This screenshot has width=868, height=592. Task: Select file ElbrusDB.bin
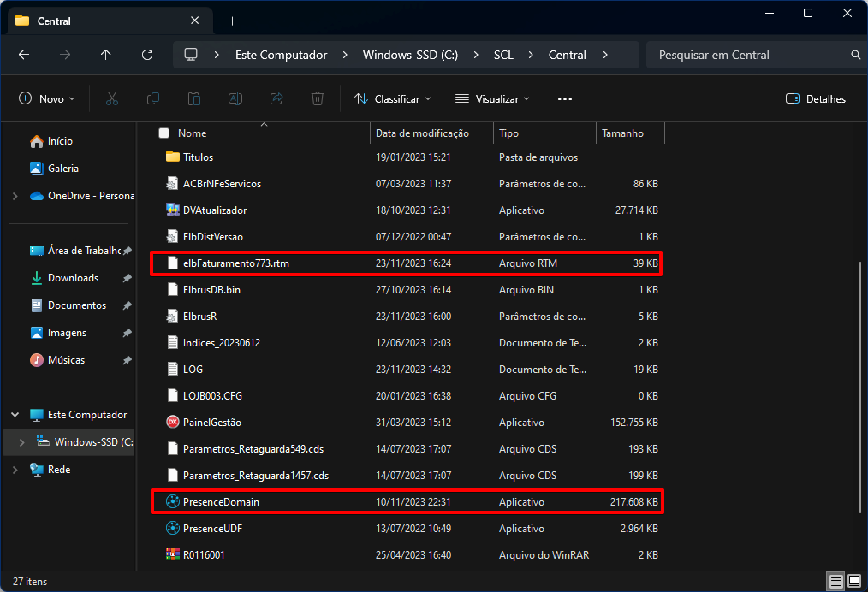407,290
